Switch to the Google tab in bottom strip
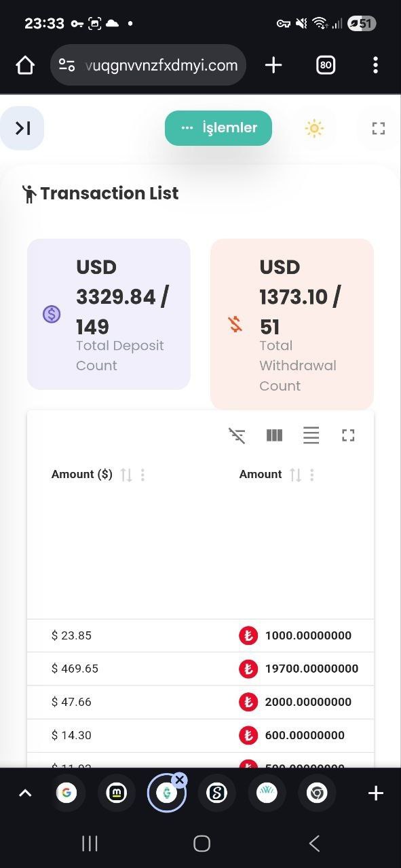 pyautogui.click(x=66, y=793)
